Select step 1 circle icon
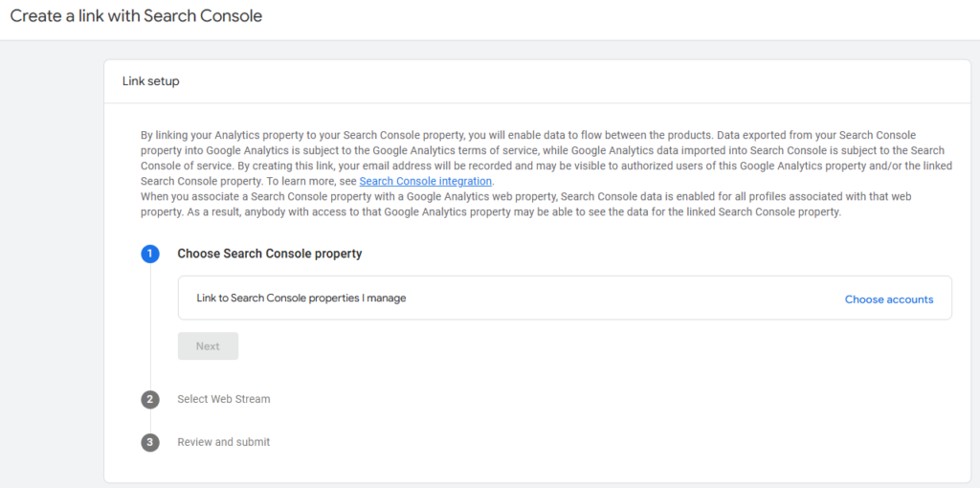This screenshot has width=980, height=488. (150, 255)
